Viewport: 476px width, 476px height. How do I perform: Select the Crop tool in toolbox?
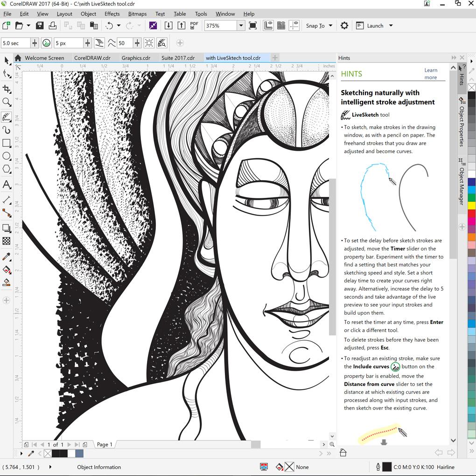tap(7, 89)
